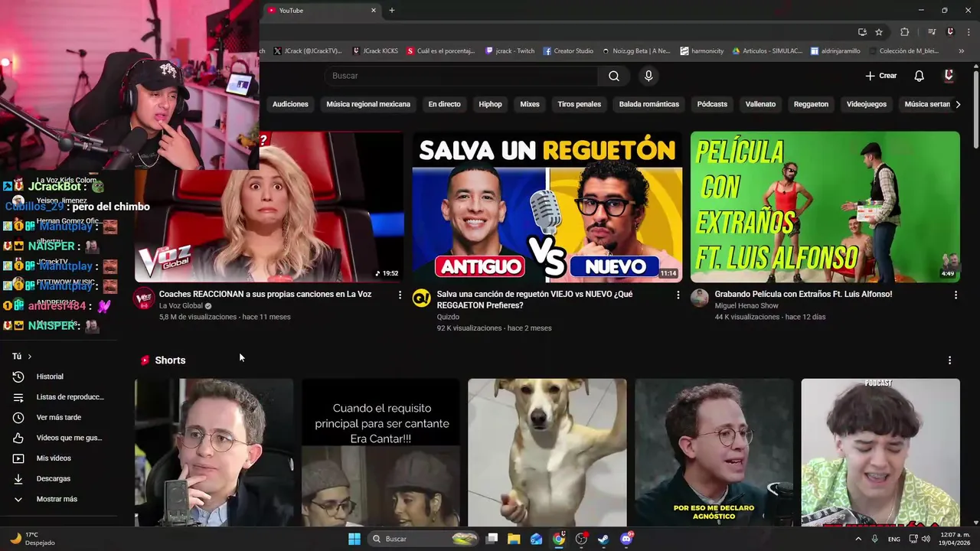Click the Windows taskbar Buscar search box
Screen dimensions: 980x551
pos(424,539)
